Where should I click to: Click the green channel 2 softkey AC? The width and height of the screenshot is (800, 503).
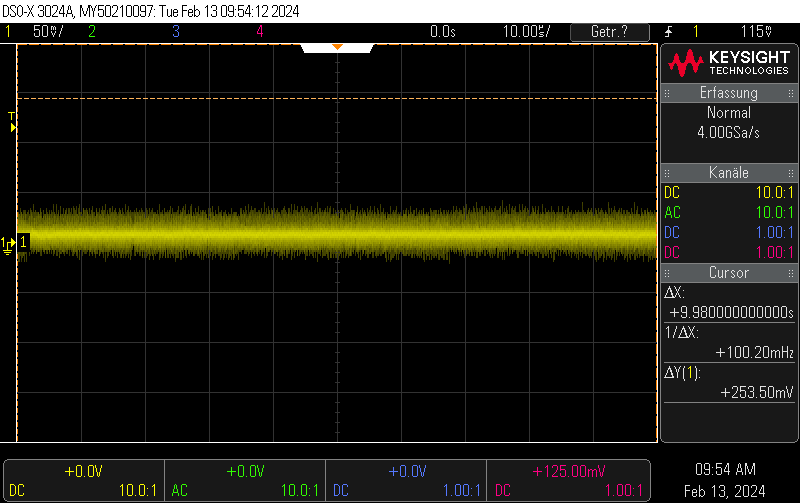[180, 491]
